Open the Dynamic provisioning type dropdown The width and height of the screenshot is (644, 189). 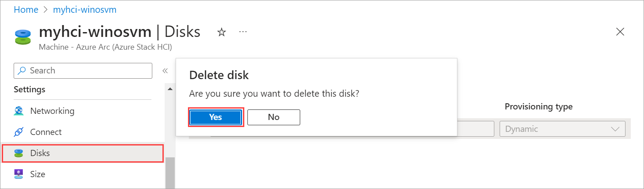click(562, 129)
